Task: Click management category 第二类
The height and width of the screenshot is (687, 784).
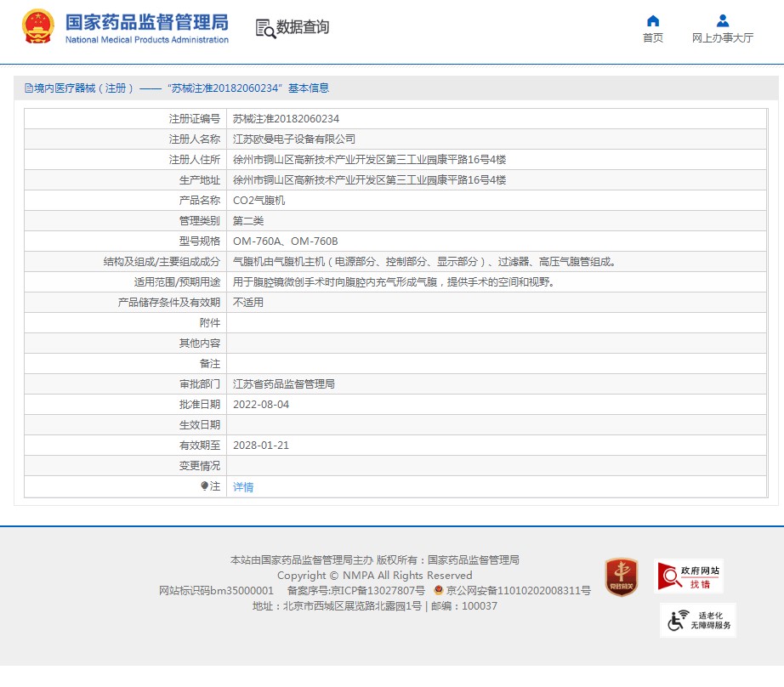Action: (x=248, y=220)
